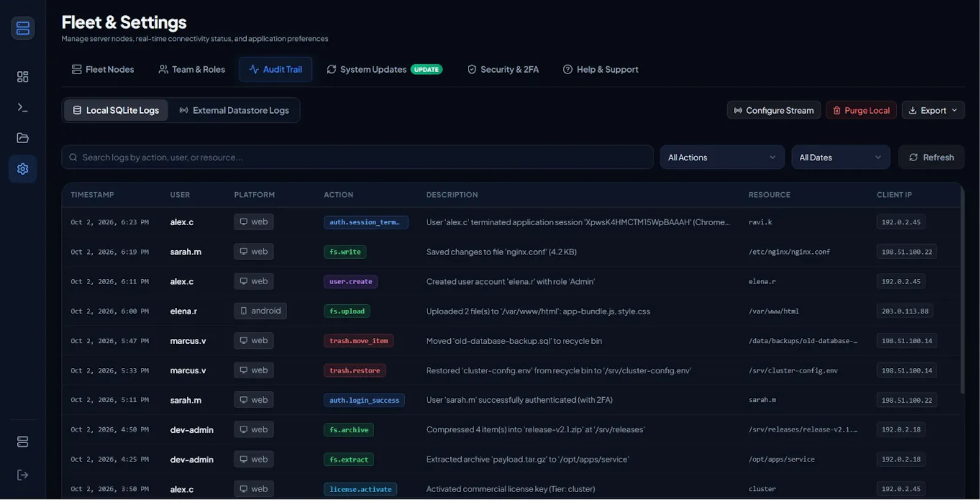
Task: Select the Audit Trail tab
Action: pyautogui.click(x=276, y=69)
